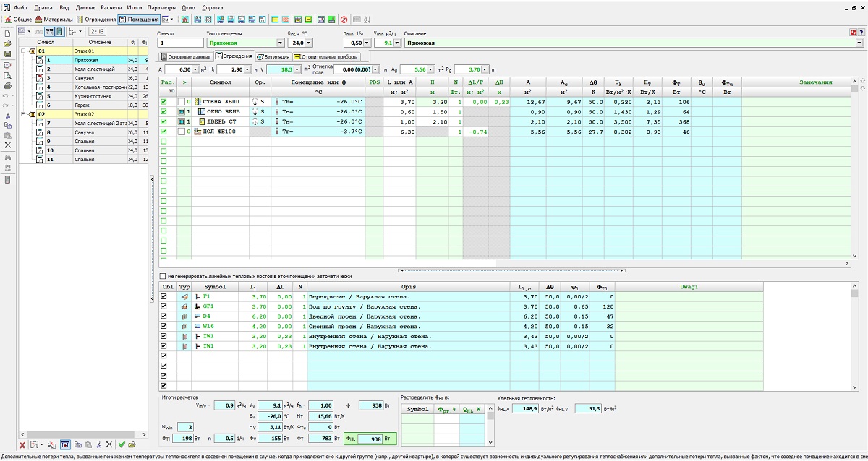Viewport: 868px width, 461px height.
Task: Switch to the Основные данные tab
Action: pos(186,56)
